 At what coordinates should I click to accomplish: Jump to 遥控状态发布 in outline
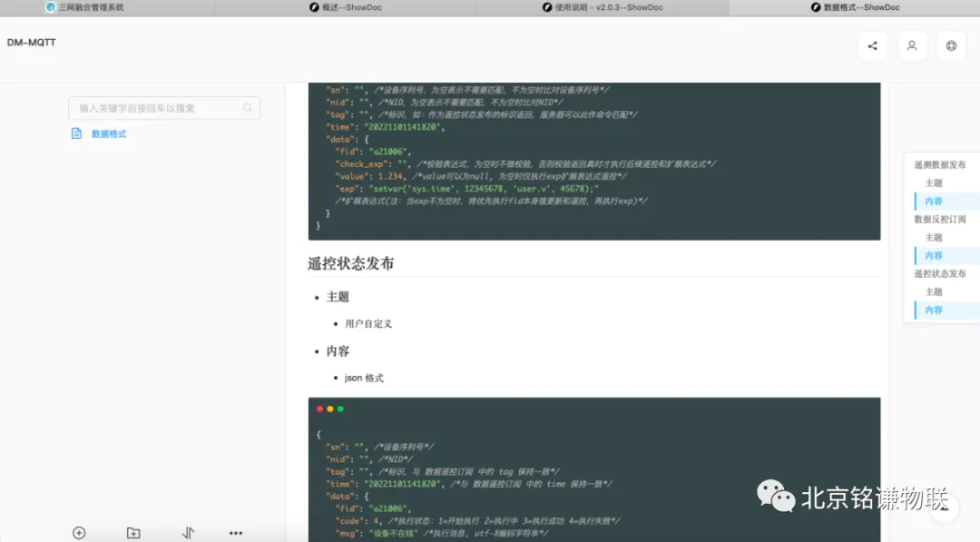(939, 274)
